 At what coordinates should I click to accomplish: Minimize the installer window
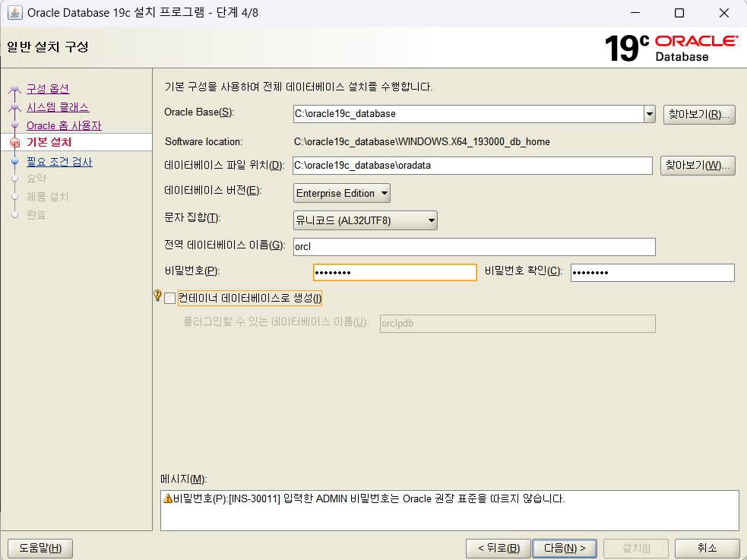pos(635,13)
